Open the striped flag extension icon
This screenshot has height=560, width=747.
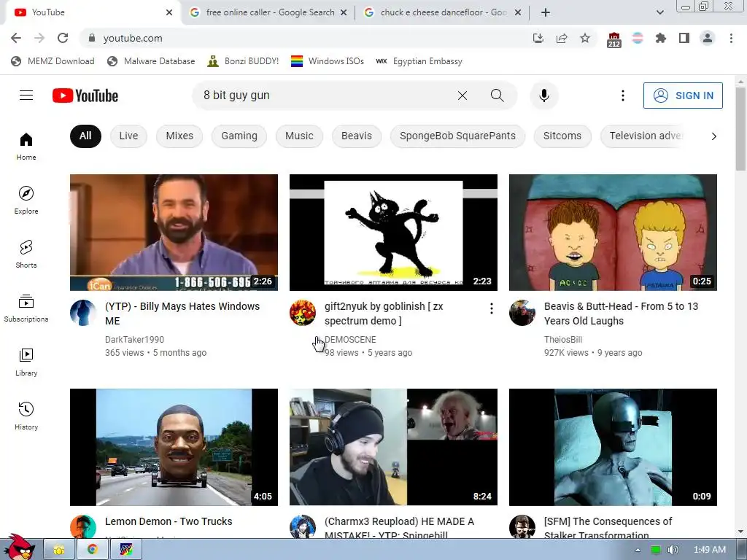[x=637, y=38]
